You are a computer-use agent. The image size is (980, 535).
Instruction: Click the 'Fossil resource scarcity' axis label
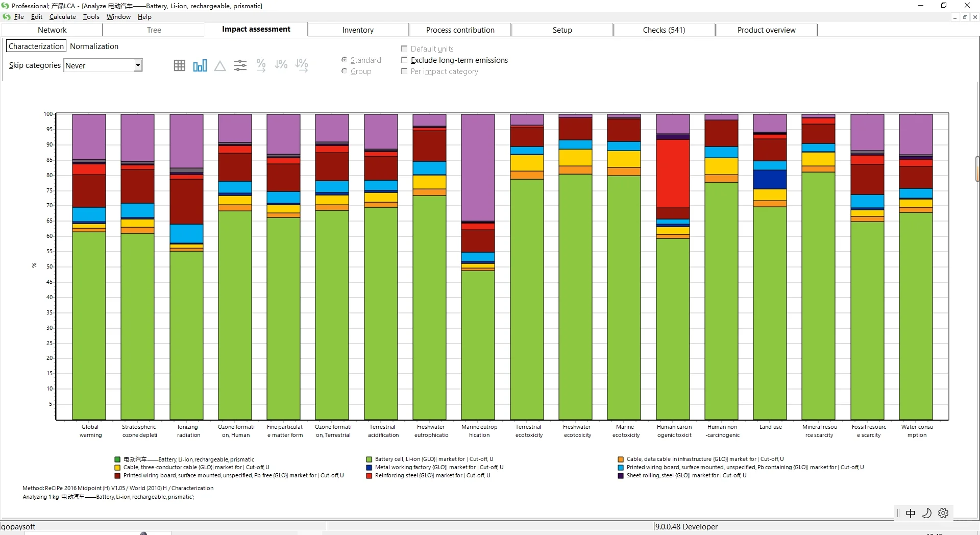(x=869, y=431)
